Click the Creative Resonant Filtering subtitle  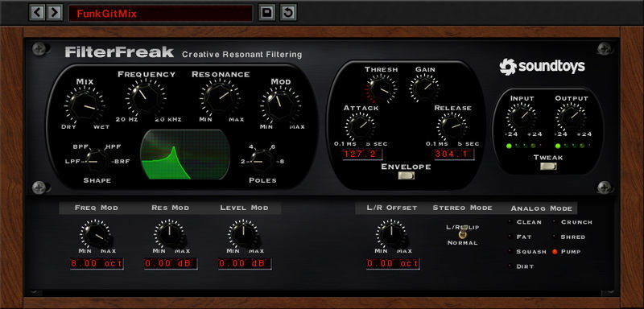pos(242,54)
